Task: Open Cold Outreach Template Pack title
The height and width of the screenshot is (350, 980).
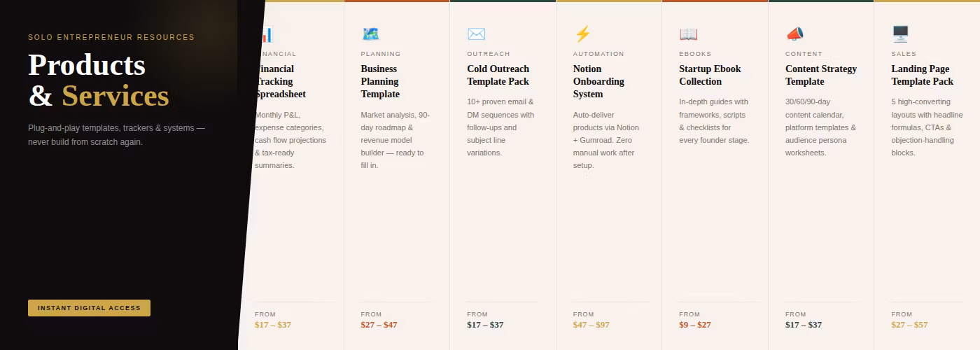Action: [498, 75]
